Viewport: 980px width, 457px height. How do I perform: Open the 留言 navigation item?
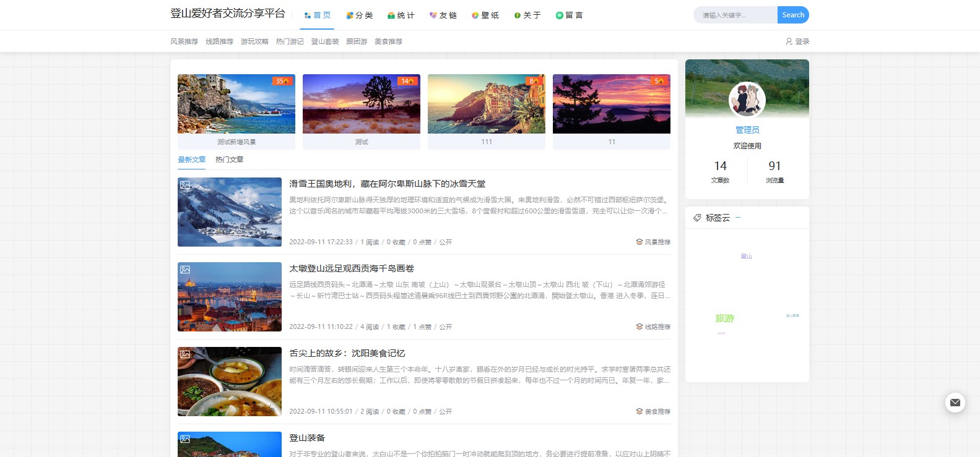coord(569,15)
